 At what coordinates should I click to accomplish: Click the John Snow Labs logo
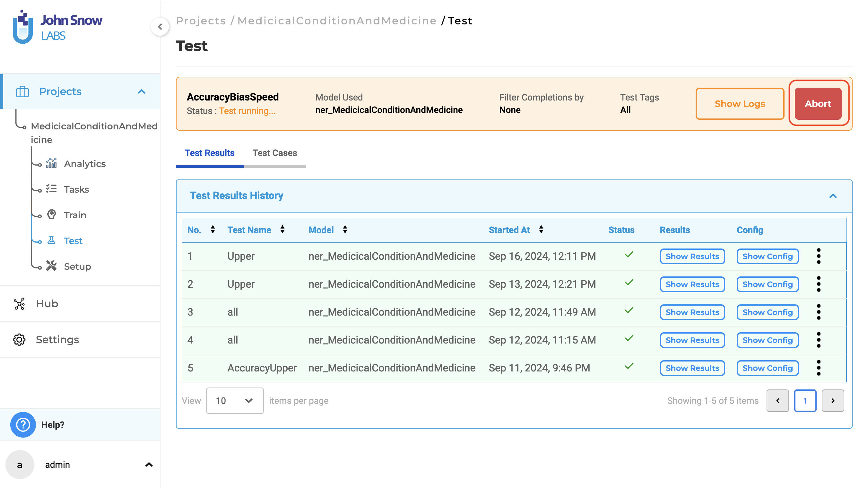(57, 27)
